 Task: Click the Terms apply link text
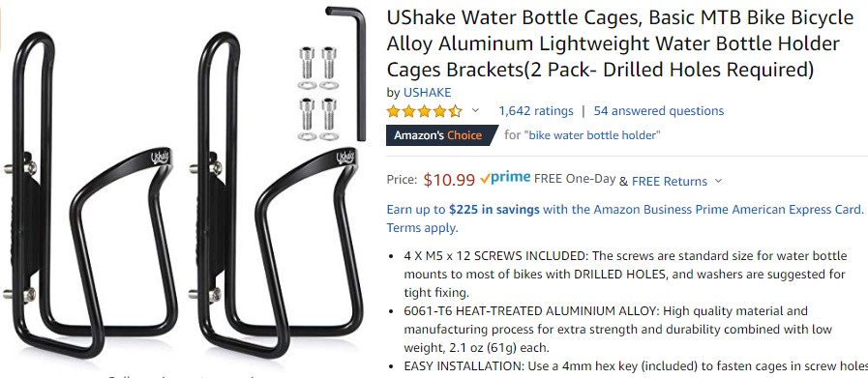tap(422, 227)
